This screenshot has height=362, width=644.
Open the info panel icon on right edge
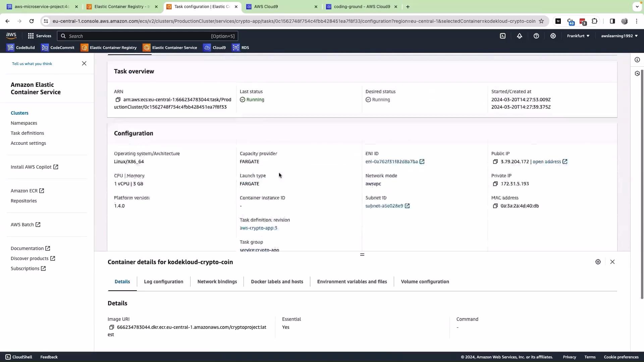637,60
